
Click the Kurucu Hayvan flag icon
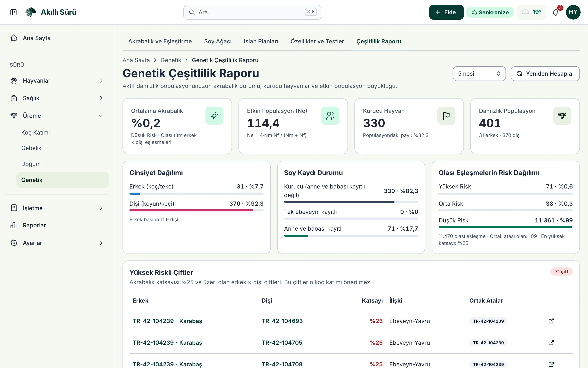point(446,116)
